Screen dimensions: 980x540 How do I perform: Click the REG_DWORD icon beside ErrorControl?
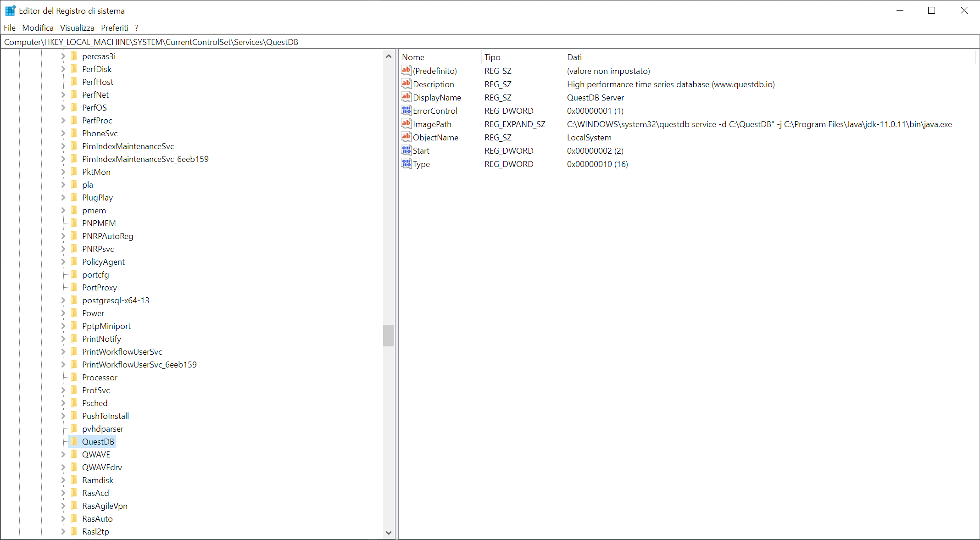[406, 111]
